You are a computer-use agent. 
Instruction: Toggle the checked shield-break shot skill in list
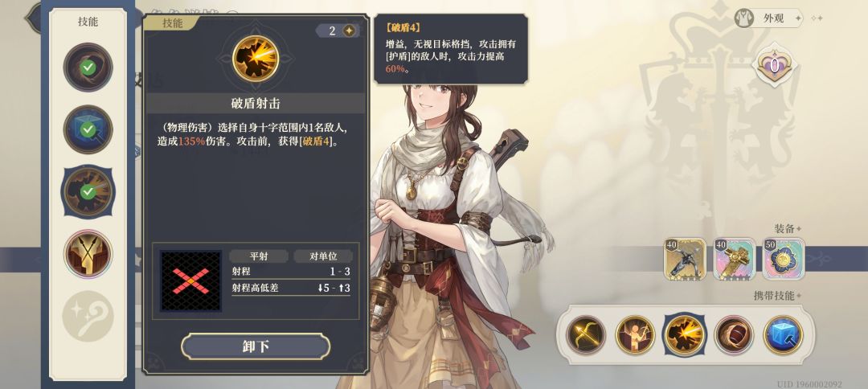tap(88, 191)
